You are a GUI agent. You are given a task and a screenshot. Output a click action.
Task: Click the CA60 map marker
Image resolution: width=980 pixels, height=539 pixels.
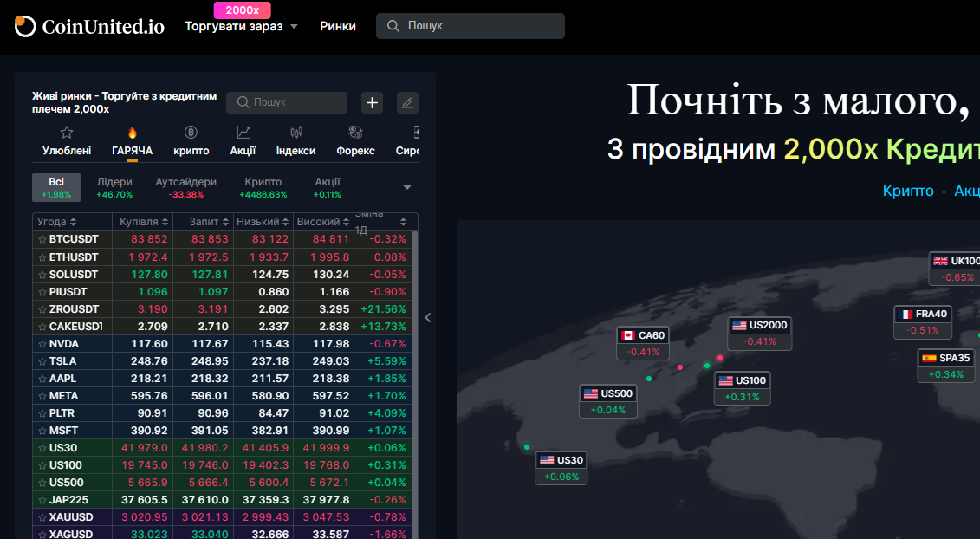tap(643, 342)
